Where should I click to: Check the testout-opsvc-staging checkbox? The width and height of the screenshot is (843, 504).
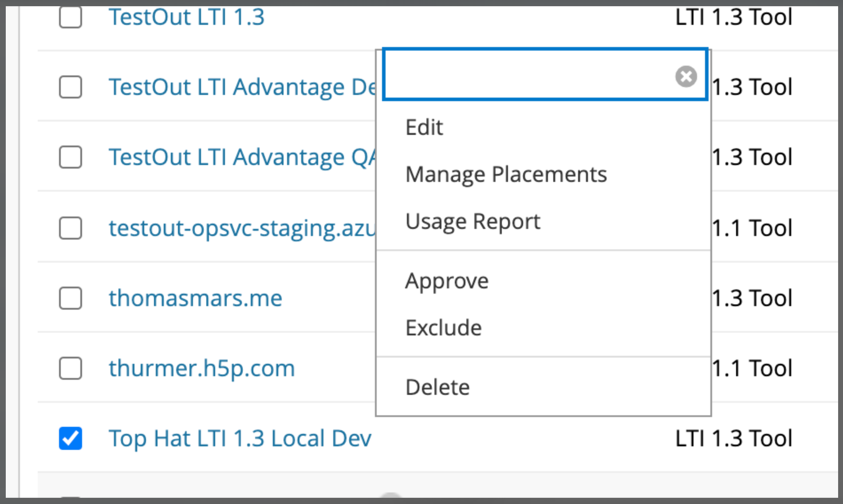click(70, 228)
